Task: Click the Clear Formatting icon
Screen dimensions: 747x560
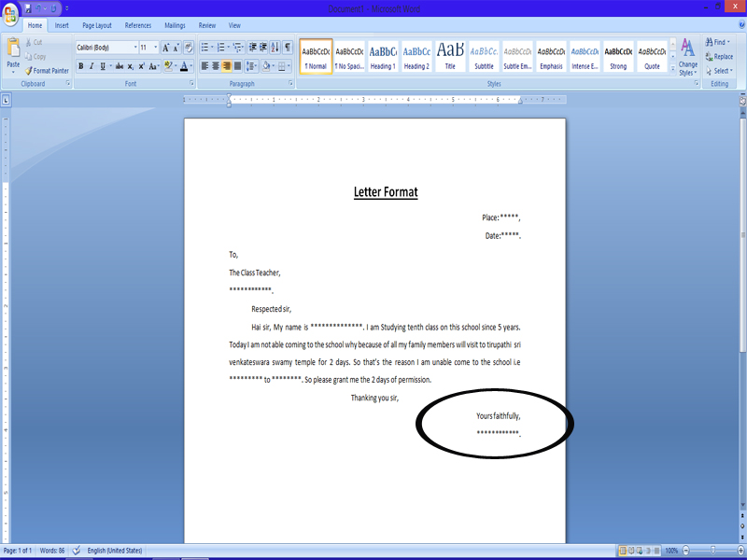Action: point(188,47)
